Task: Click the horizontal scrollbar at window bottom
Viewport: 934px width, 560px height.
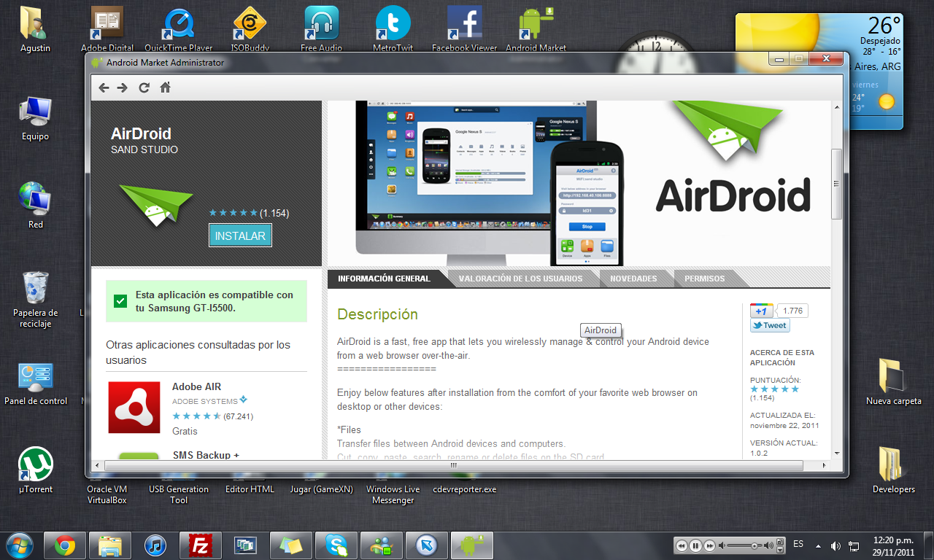Action: pos(453,465)
